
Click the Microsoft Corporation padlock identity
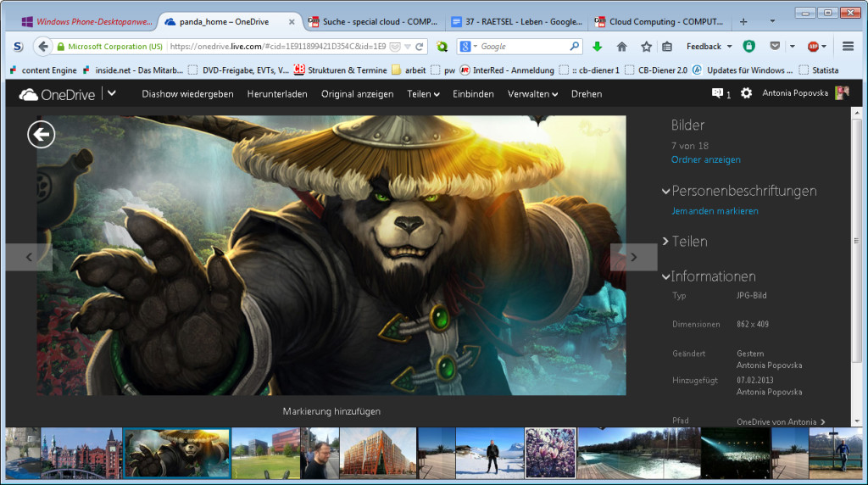click(109, 47)
